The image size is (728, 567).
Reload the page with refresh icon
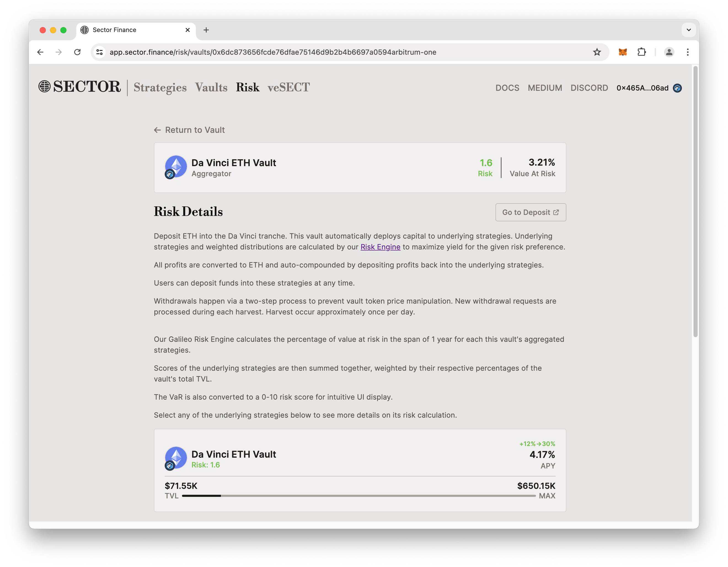click(77, 52)
